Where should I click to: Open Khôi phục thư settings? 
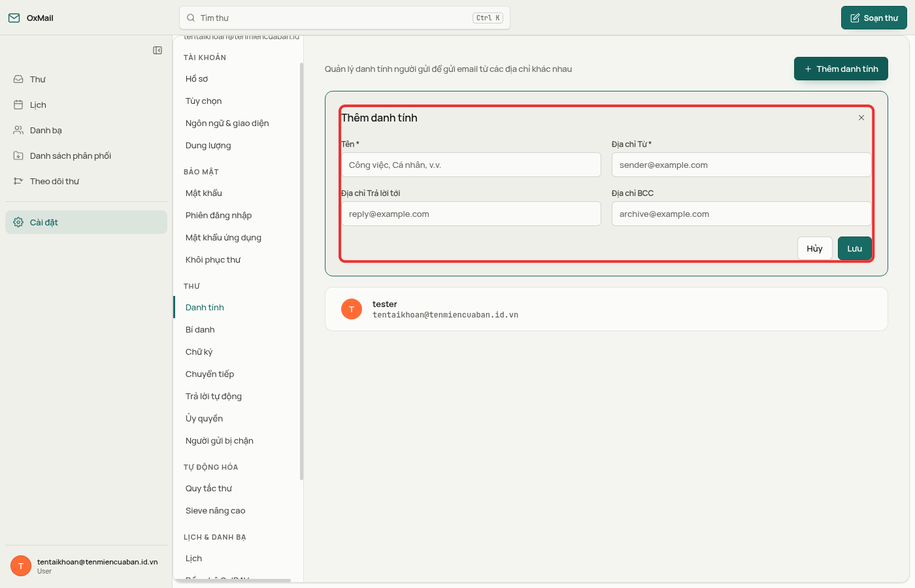[x=237, y=259]
